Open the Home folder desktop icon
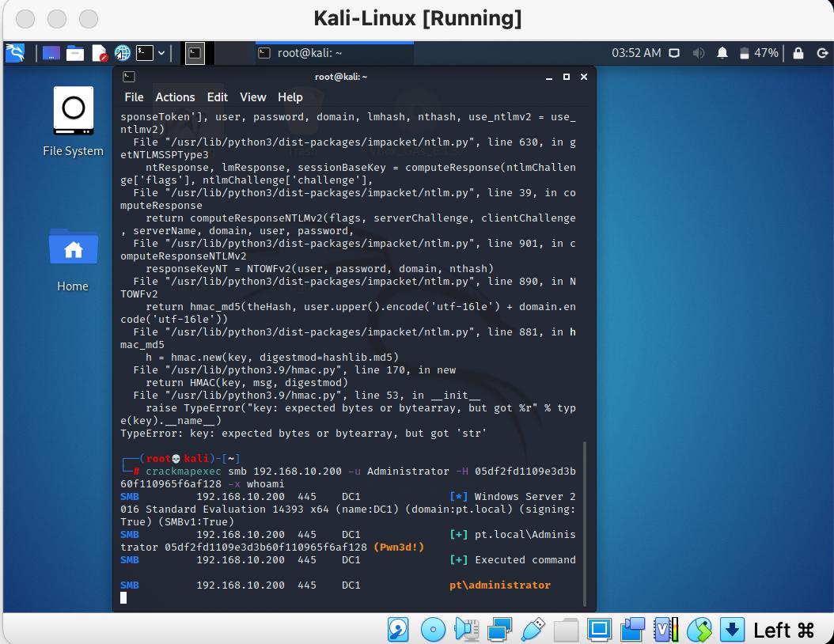Viewport: 834px width, 644px height. 73,260
